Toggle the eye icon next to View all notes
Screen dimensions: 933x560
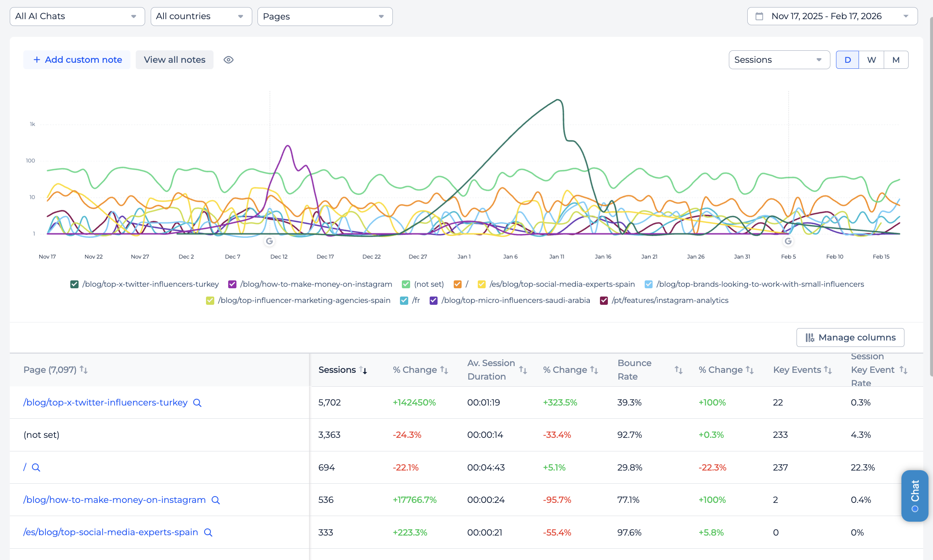pyautogui.click(x=228, y=60)
